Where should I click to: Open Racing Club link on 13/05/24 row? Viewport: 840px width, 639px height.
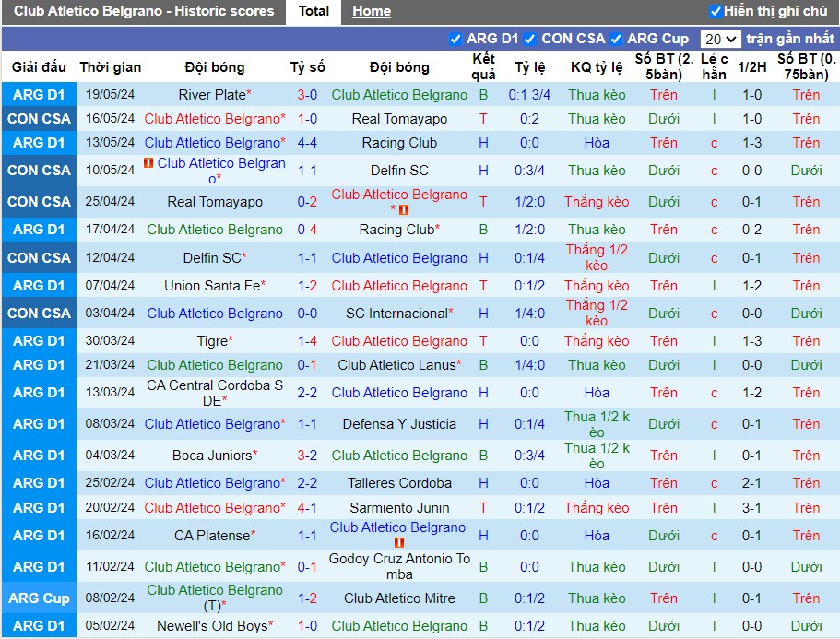[x=399, y=143]
